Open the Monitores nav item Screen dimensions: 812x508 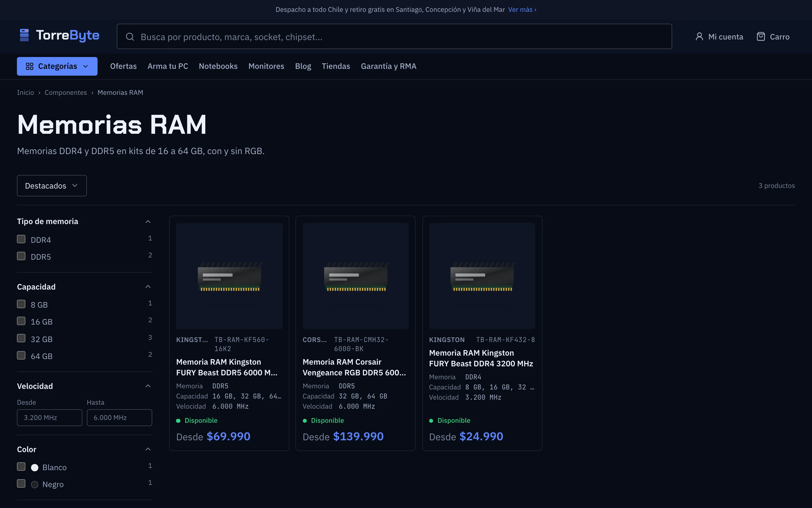pyautogui.click(x=266, y=66)
